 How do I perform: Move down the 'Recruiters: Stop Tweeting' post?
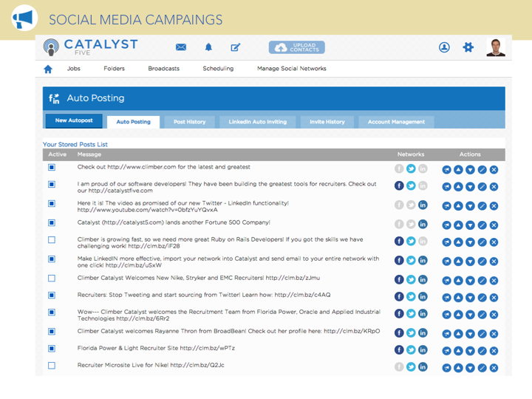pyautogui.click(x=470, y=298)
